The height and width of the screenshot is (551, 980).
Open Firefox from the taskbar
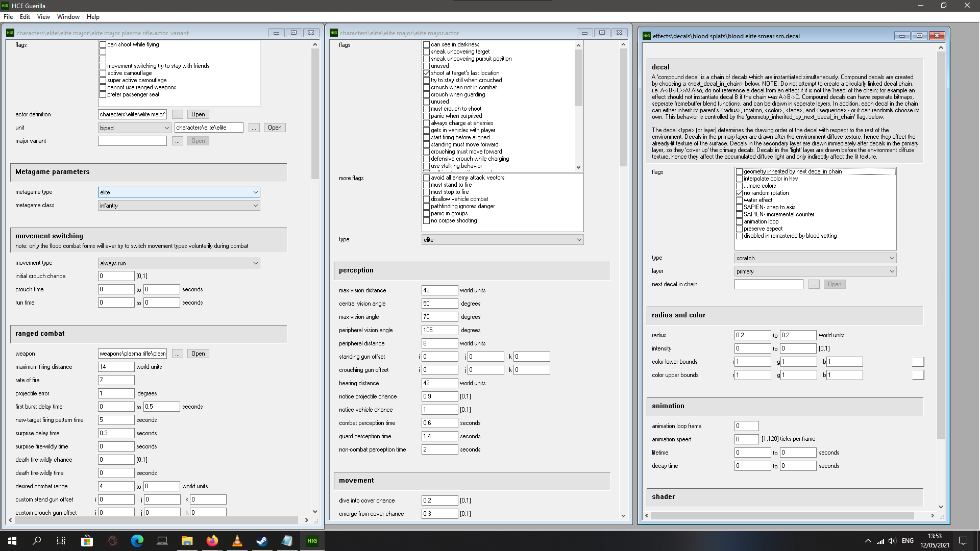(212, 541)
